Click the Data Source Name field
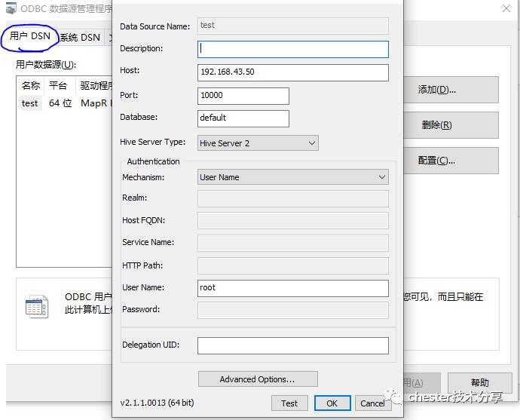Viewport: 520px width, 420px height. click(x=293, y=26)
